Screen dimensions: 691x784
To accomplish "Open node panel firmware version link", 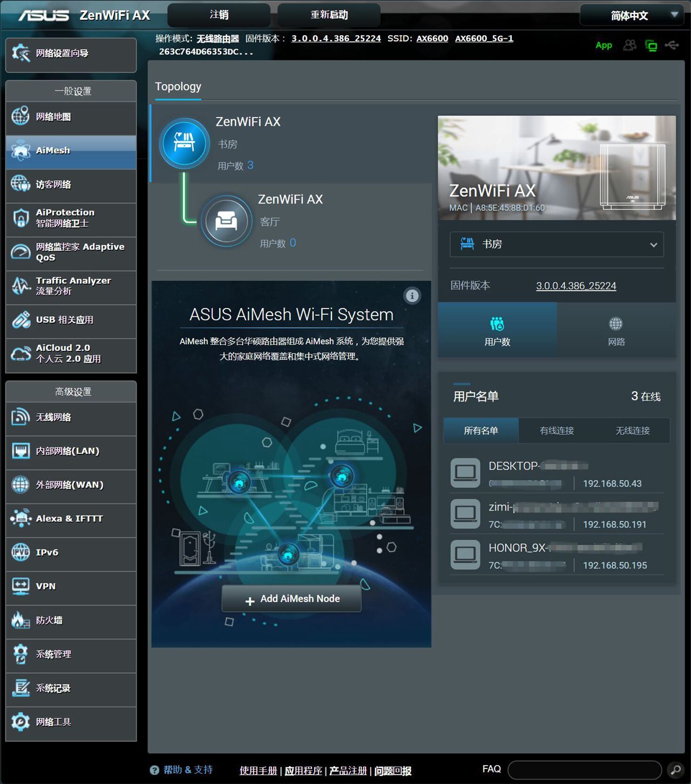I will (576, 286).
